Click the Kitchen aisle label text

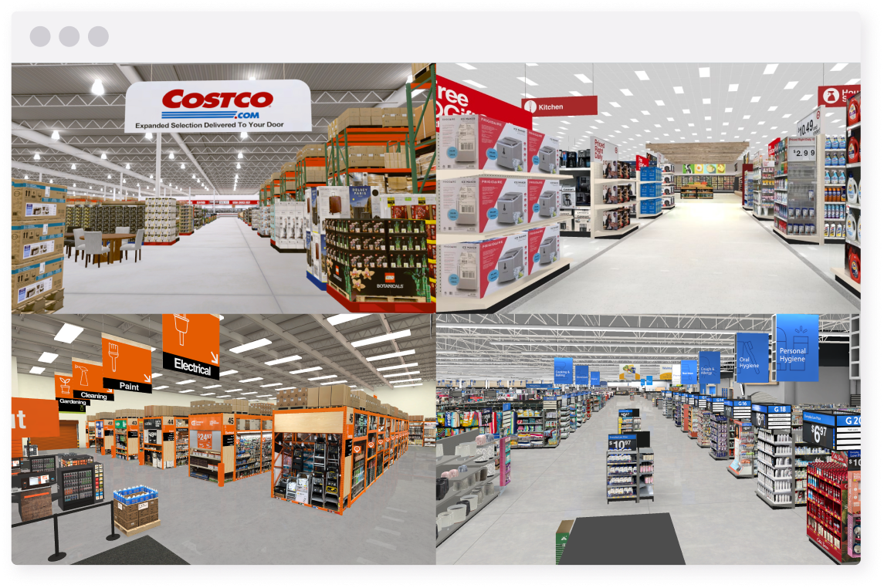click(551, 106)
